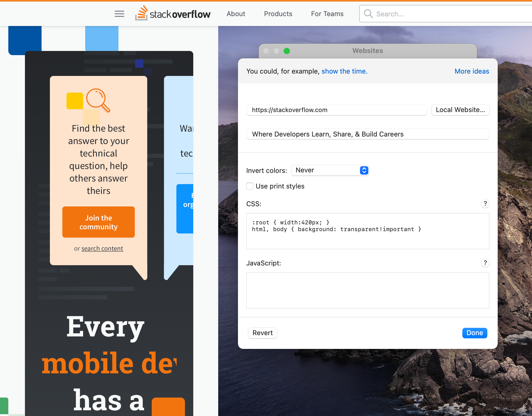
Task: Open the hamburger navigation menu
Action: [119, 14]
